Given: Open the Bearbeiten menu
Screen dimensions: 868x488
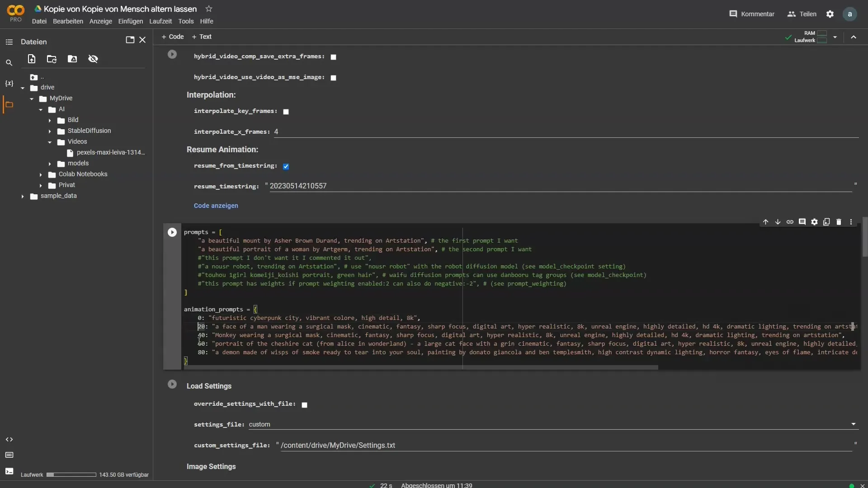Looking at the screenshot, I should point(68,21).
